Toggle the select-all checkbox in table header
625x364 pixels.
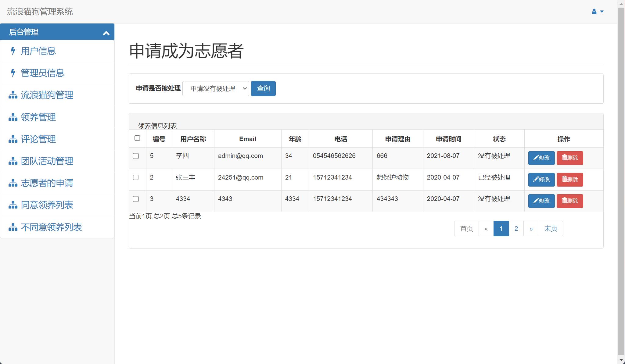coord(137,138)
